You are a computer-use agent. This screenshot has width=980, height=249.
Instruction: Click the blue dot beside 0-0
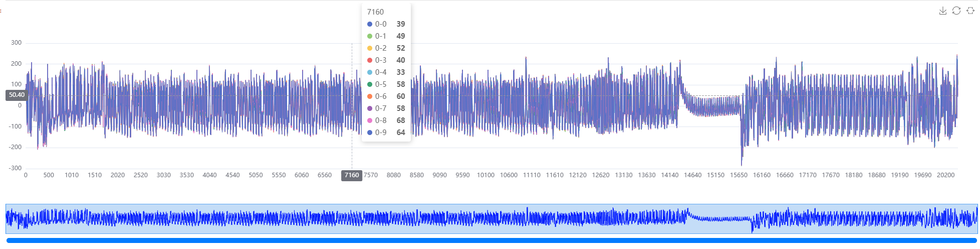click(x=370, y=24)
